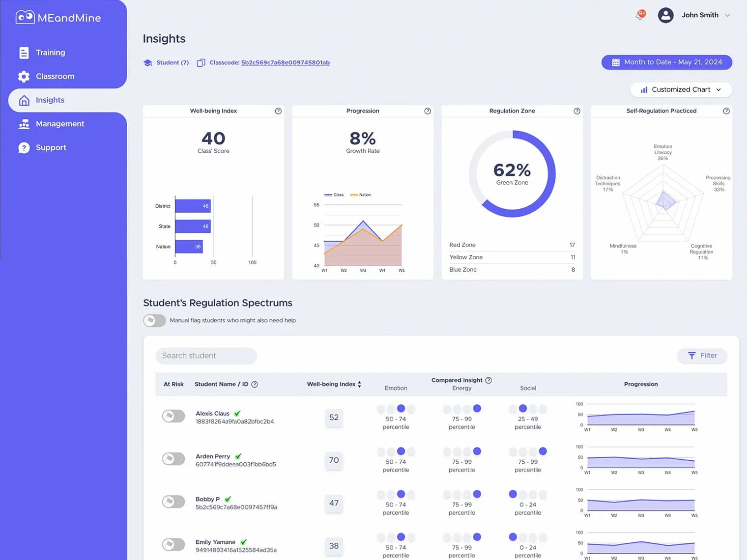Click the Alexis Claus progression chart

tap(641, 417)
